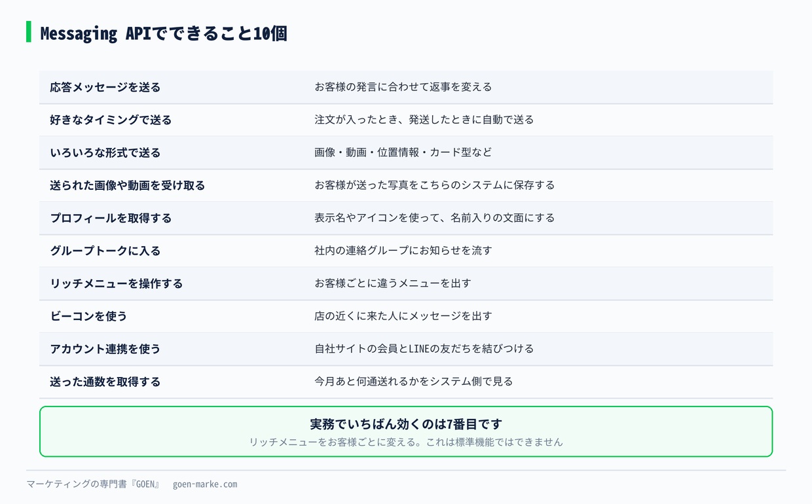Image resolution: width=812 pixels, height=504 pixels.
Task: Click the footer text 'マーケティングの専門書『GOEN』'
Action: [93, 484]
